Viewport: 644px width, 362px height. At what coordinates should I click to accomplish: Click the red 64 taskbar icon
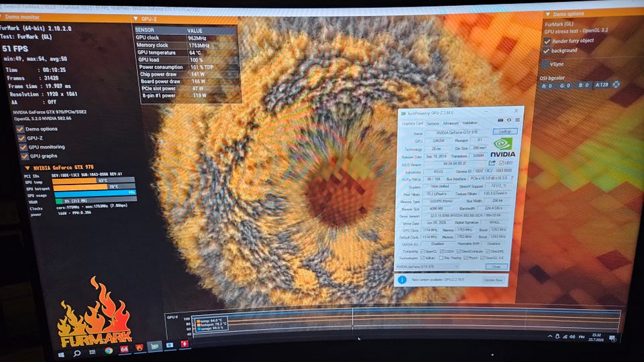[123, 349]
